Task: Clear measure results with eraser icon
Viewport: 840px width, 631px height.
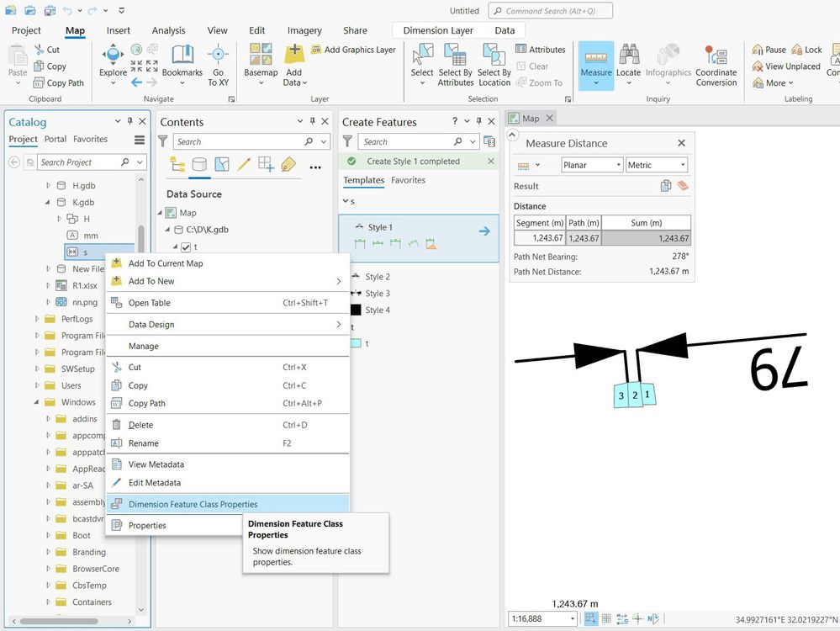Action: (x=683, y=185)
